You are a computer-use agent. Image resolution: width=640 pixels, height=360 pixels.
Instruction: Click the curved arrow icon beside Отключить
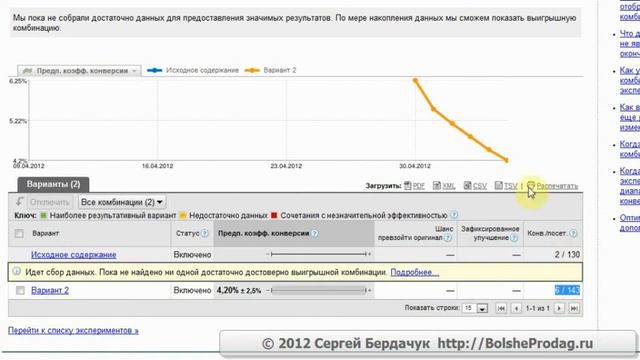[20, 202]
